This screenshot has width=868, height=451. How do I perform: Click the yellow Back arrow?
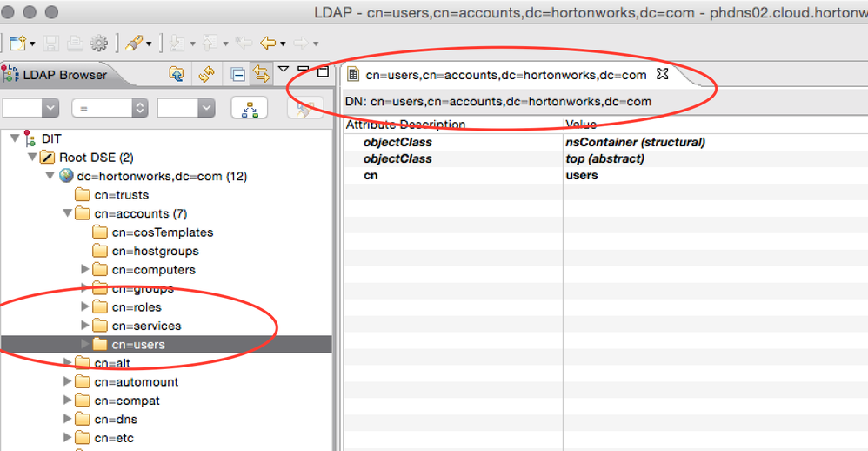(x=268, y=44)
